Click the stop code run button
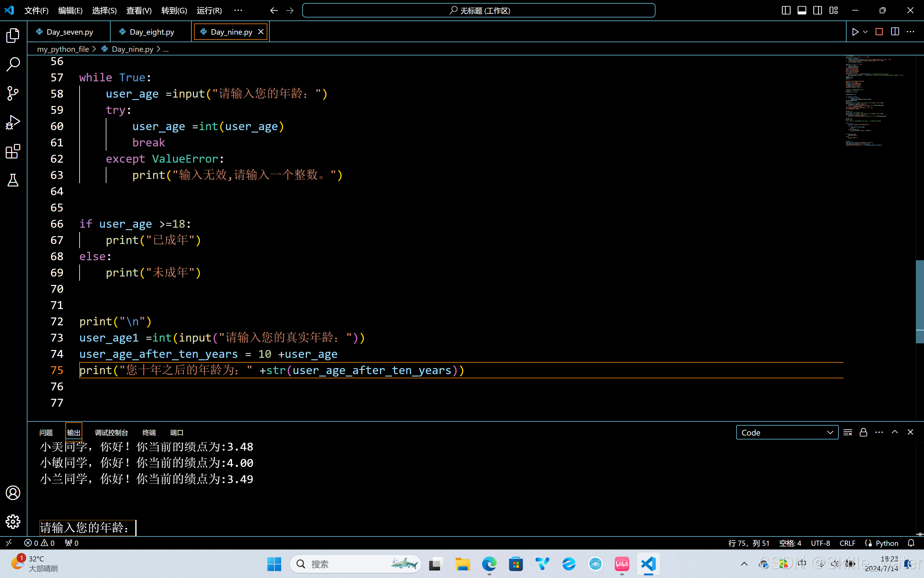The image size is (924, 578). pos(879,32)
